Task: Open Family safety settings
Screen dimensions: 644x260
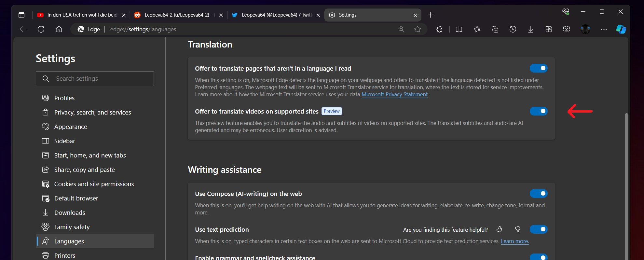Action: (95, 227)
